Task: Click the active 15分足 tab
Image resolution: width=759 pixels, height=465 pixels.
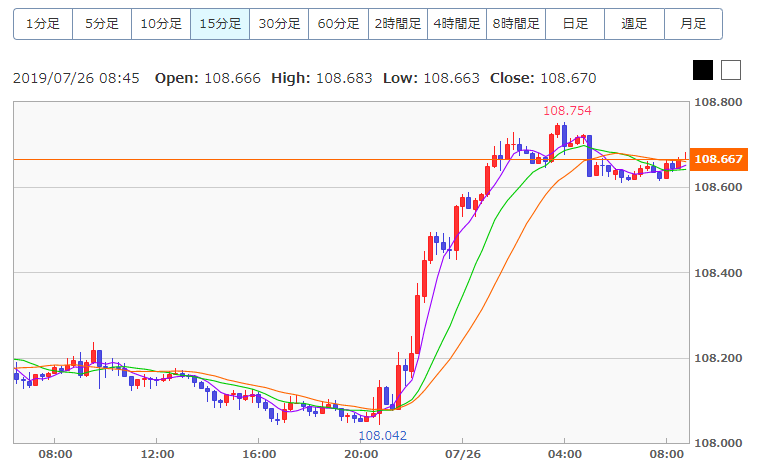Action: coord(220,24)
